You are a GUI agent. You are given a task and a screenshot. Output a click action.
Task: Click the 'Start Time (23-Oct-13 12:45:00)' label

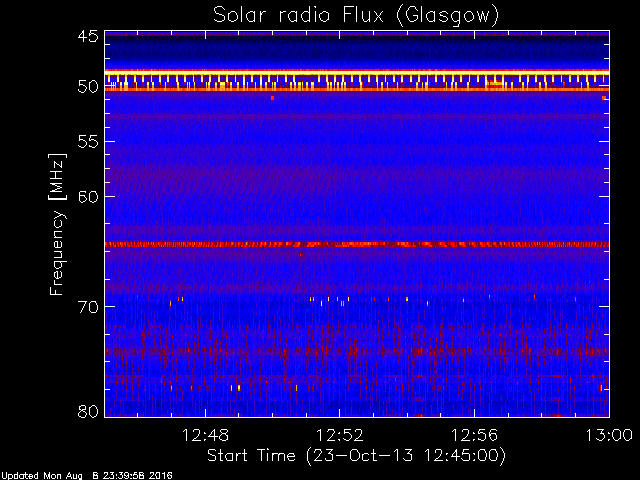point(356,456)
